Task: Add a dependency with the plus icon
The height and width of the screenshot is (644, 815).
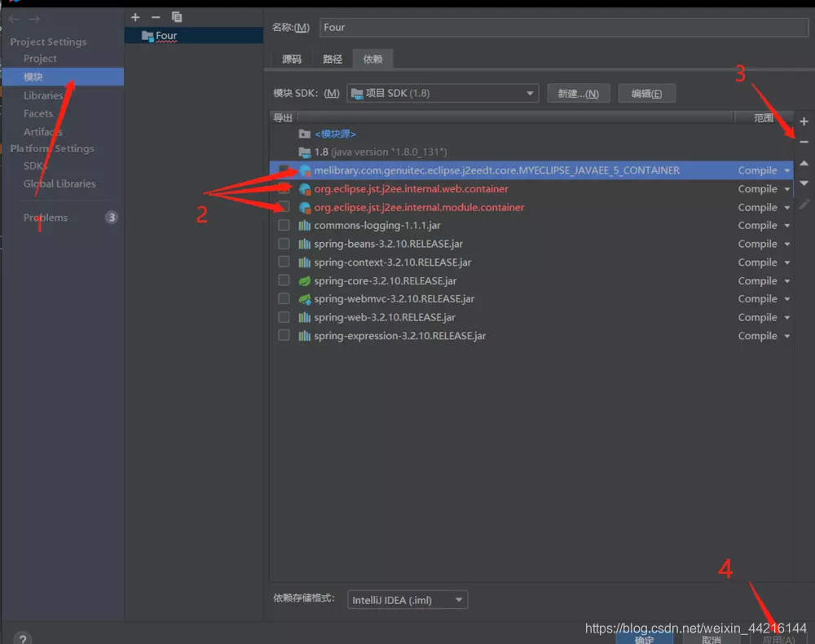Action: [804, 121]
